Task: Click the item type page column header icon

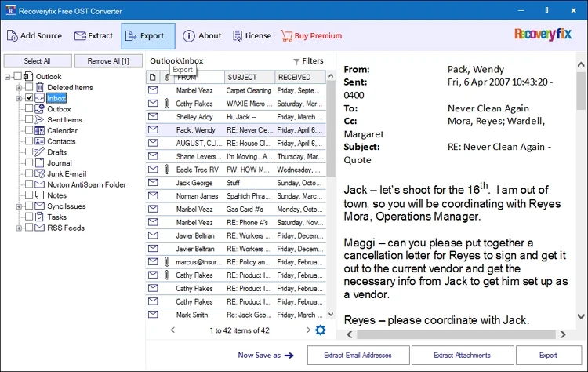Action: pos(153,78)
